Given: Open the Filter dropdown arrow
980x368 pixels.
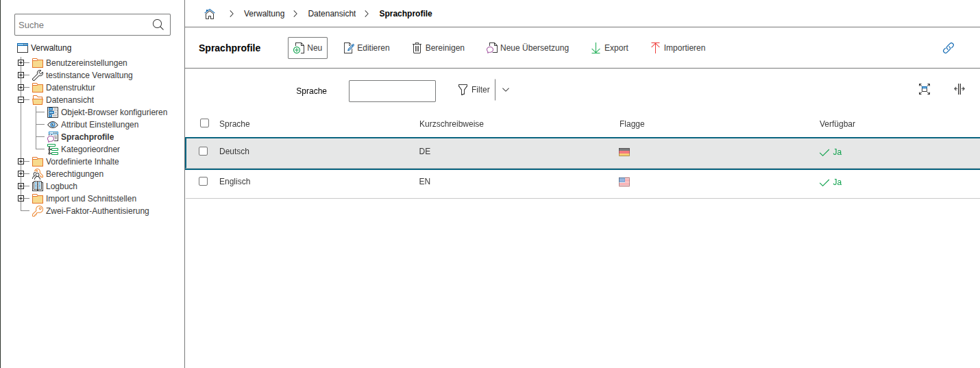Looking at the screenshot, I should tap(506, 90).
